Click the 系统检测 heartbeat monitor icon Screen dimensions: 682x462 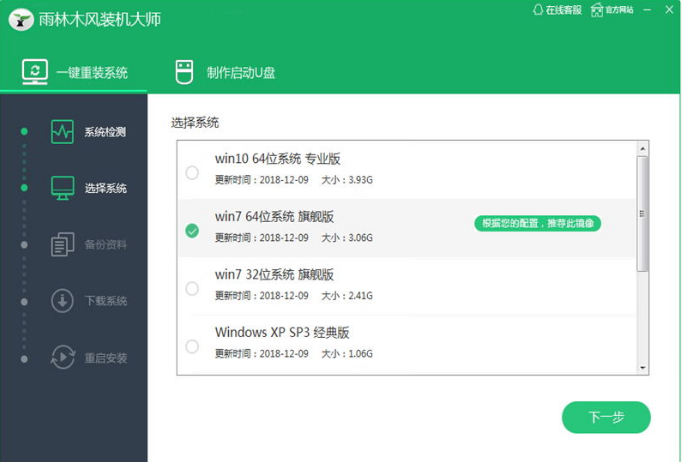pos(62,131)
